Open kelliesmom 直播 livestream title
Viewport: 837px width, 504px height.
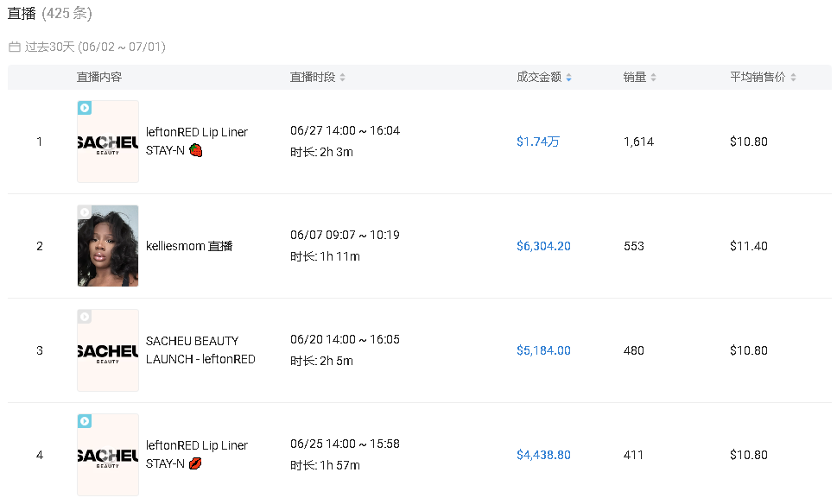189,246
